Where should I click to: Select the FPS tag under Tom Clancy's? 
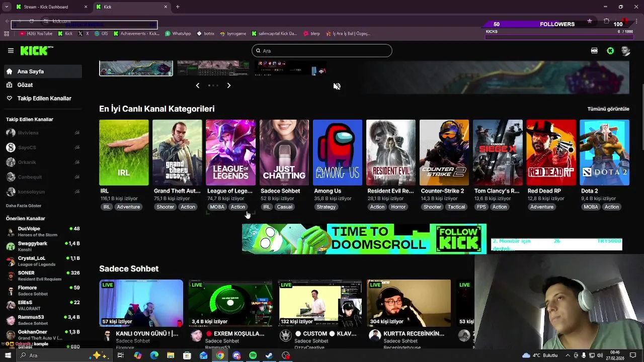tap(481, 207)
